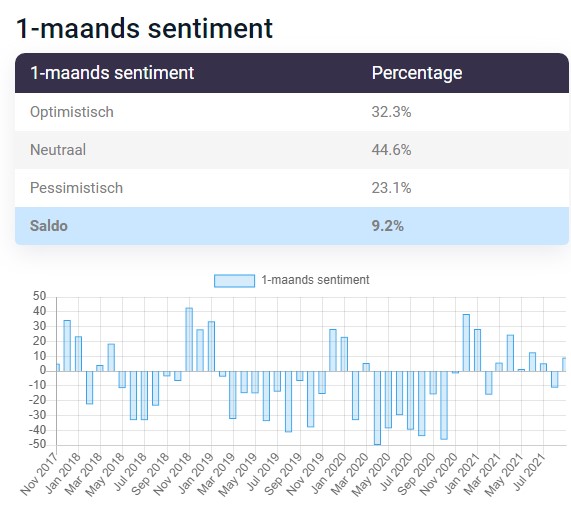The width and height of the screenshot is (571, 525).
Task: Click the Jan 2021 x-axis label
Action: (x=461, y=474)
